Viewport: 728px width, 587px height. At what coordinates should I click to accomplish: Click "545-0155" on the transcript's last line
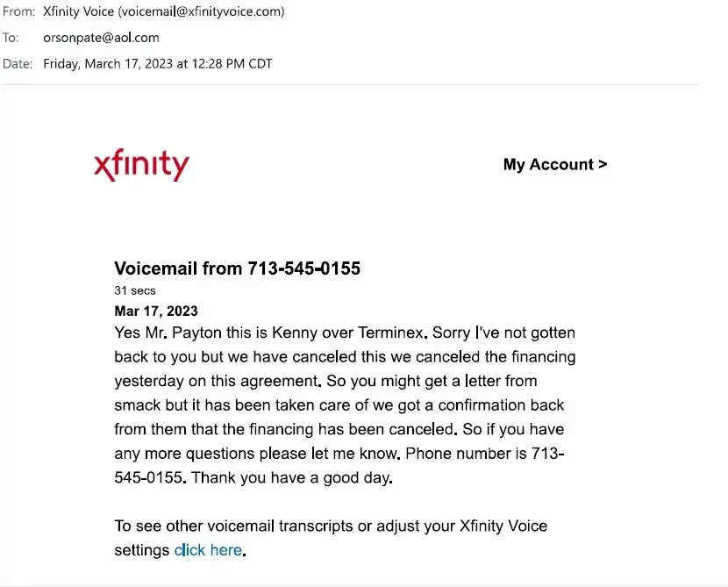pos(149,478)
